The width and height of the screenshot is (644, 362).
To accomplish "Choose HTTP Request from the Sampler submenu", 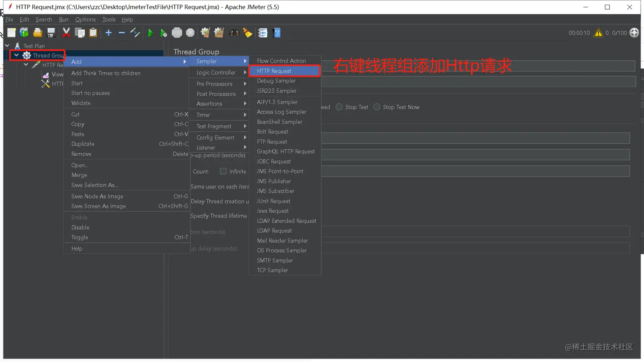I will [x=285, y=71].
